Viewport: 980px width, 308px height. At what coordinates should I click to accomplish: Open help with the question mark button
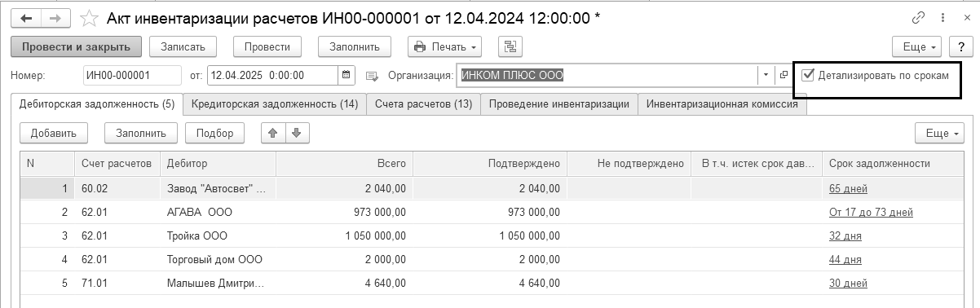[960, 46]
